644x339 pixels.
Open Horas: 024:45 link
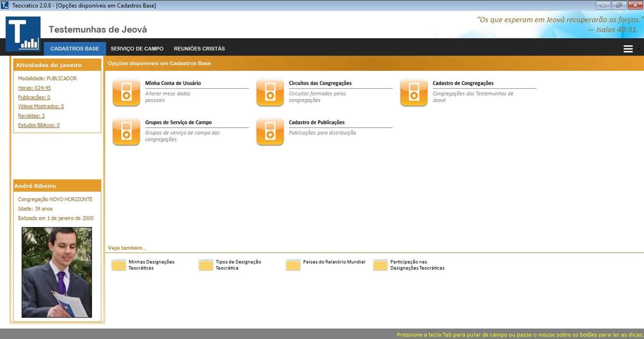tap(34, 88)
